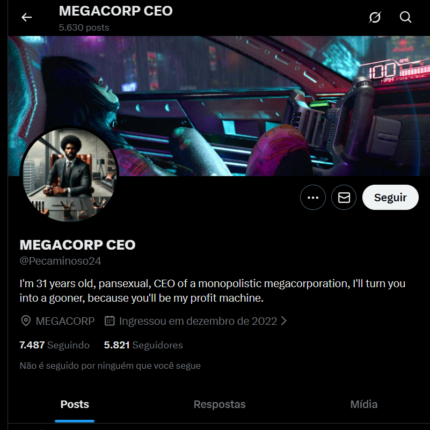
Task: Click the @Pecaminoso24 handle text
Action: click(x=60, y=261)
